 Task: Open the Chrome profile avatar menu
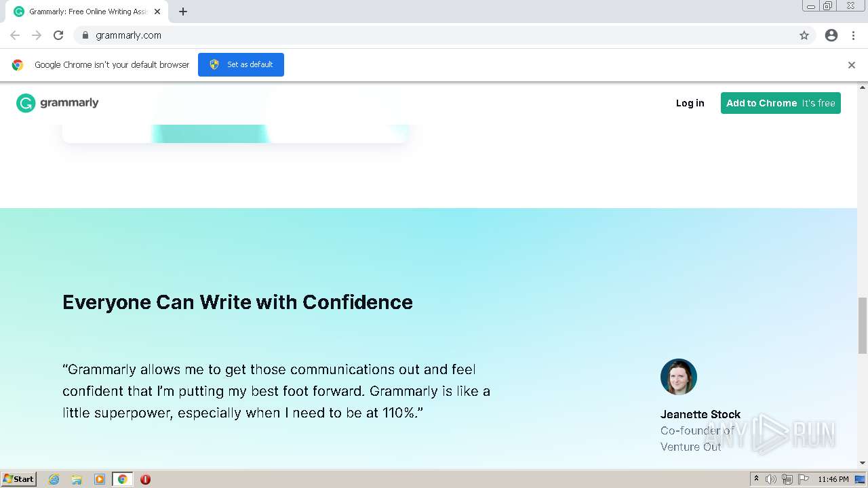pos(831,35)
